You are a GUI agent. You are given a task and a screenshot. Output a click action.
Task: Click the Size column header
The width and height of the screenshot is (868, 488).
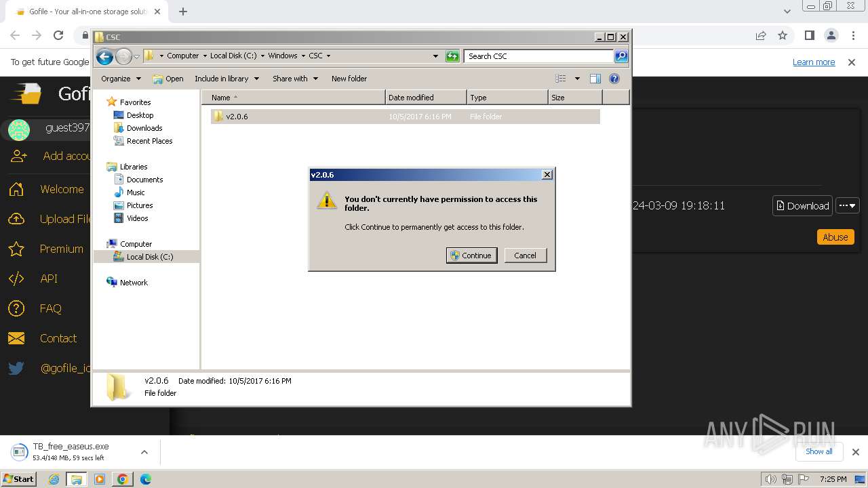575,98
